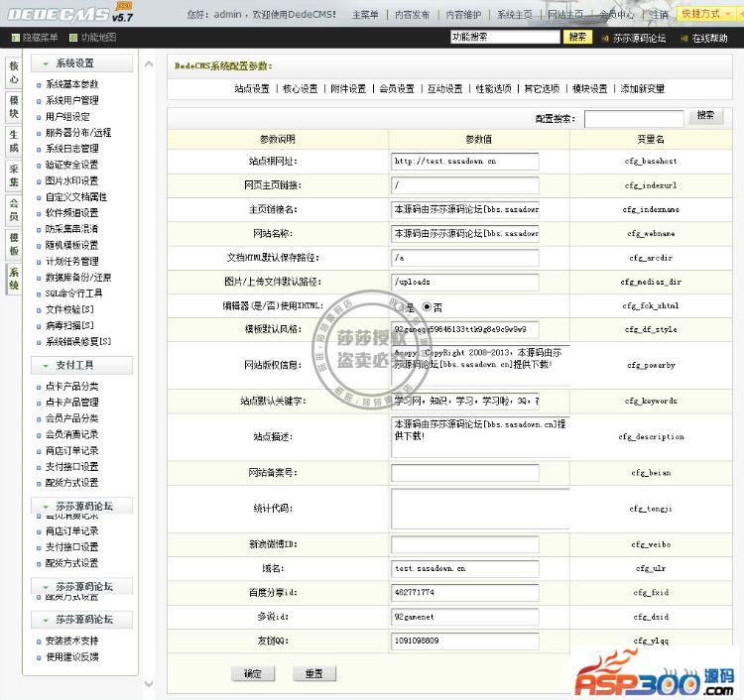This screenshot has width=744, height=700.
Task: Click the up arrow beside the sidebar menu
Action: pyautogui.click(x=149, y=64)
